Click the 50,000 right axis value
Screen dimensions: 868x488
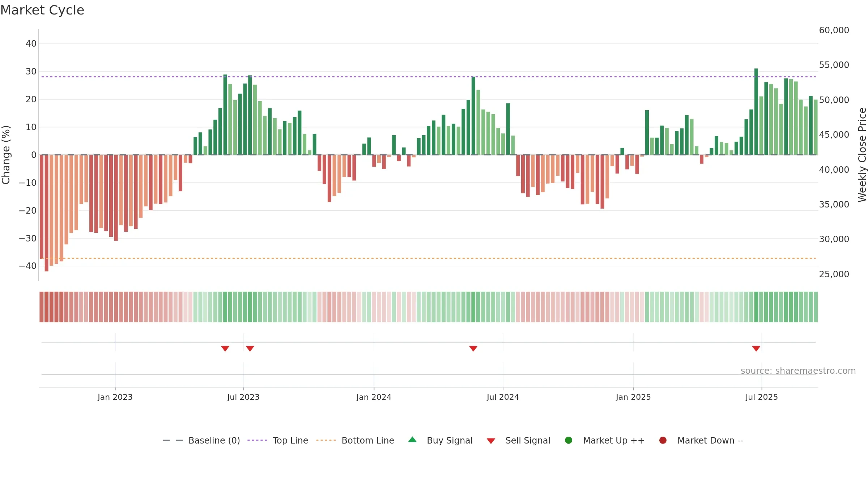coord(834,100)
